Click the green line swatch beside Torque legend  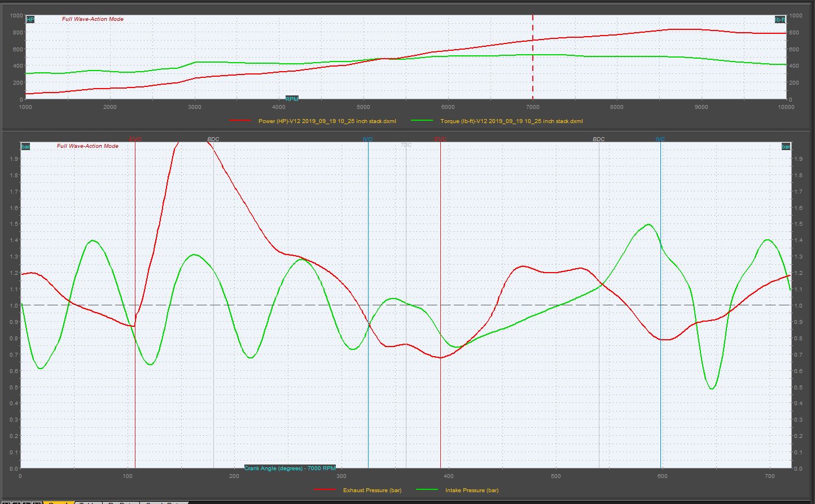(422, 121)
